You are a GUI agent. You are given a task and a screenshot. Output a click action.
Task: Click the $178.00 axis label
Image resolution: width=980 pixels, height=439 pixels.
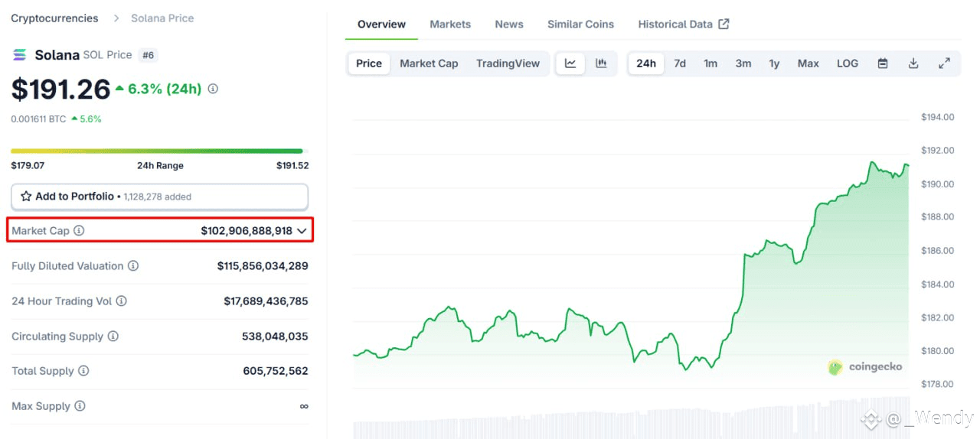[937, 384]
